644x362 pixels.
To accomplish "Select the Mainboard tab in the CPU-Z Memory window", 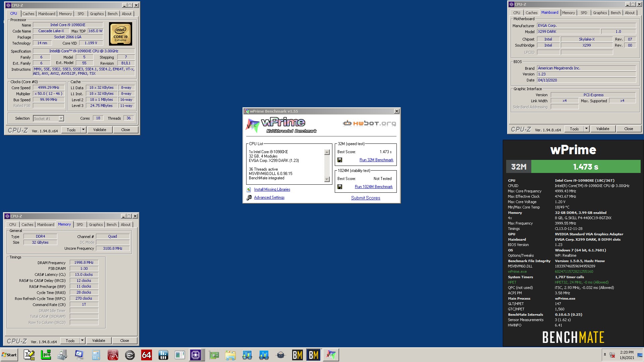I will click(46, 225).
